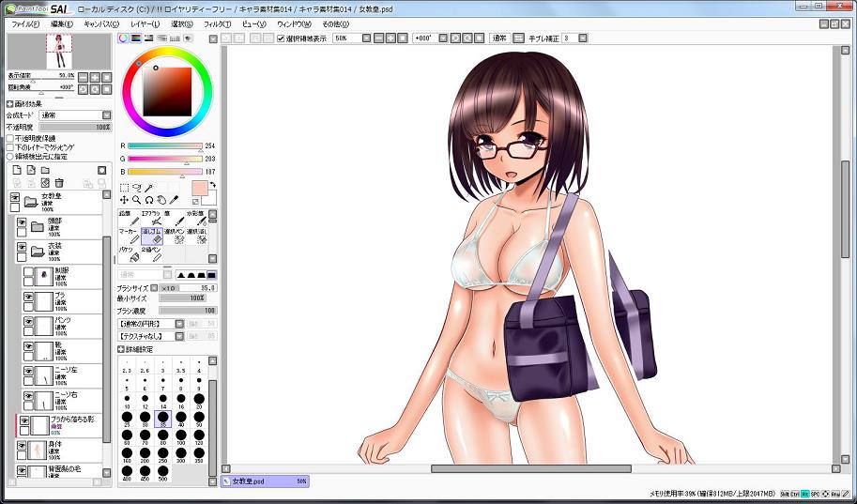Click the G green color slider

(164, 159)
